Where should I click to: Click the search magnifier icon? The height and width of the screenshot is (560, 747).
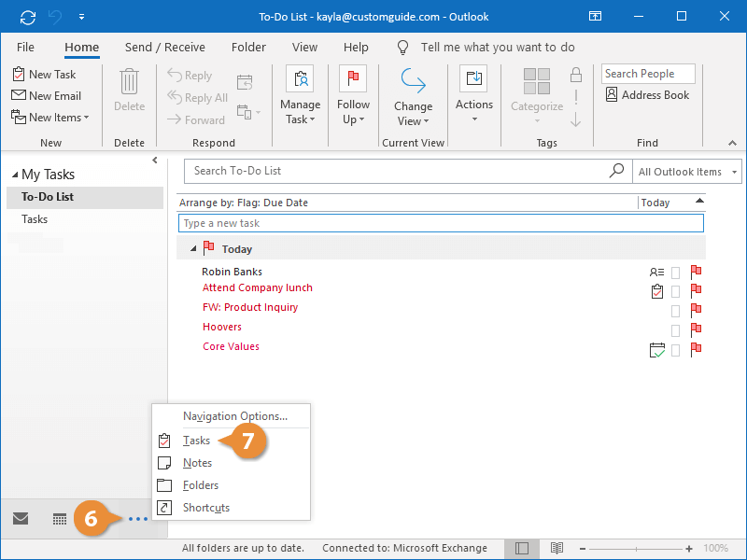(617, 171)
